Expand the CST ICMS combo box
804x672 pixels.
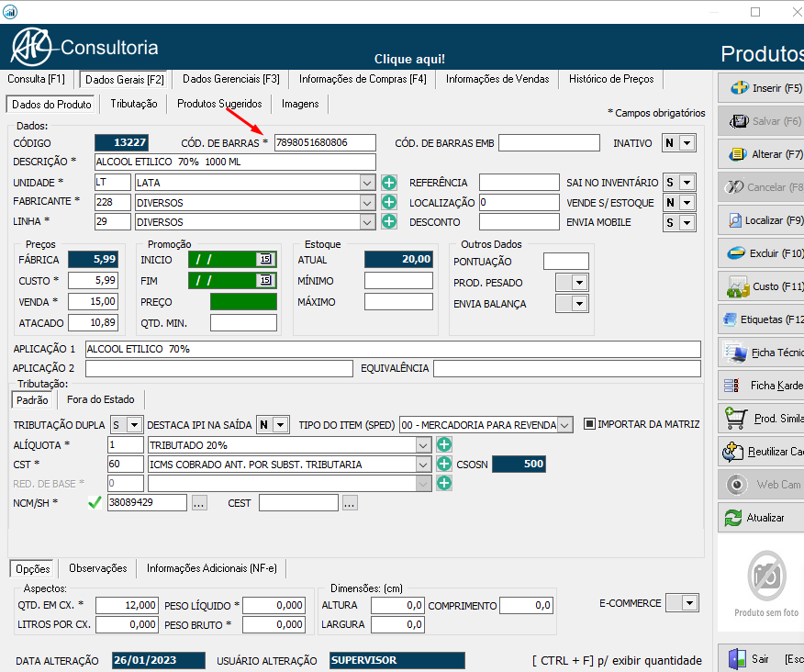tap(423, 465)
